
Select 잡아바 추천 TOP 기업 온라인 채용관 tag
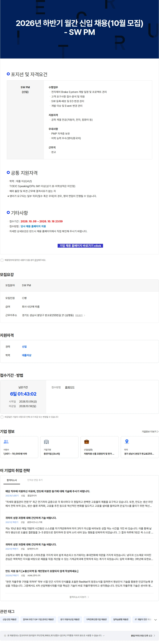click(38, 620)
